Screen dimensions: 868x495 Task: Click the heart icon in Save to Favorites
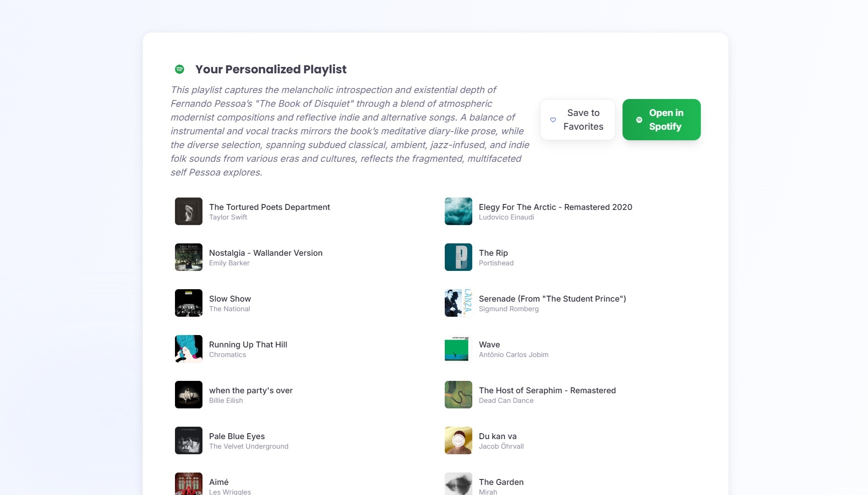coord(553,120)
